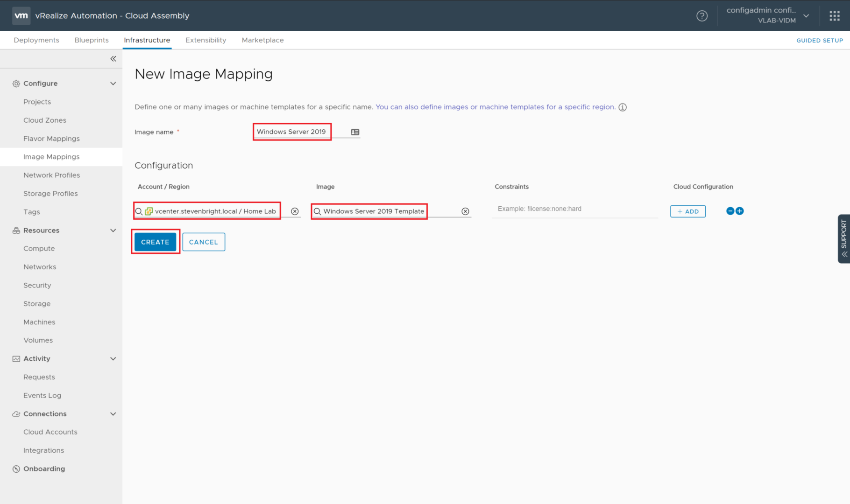The height and width of the screenshot is (504, 850).
Task: Switch to the Extensibility tab
Action: (205, 40)
